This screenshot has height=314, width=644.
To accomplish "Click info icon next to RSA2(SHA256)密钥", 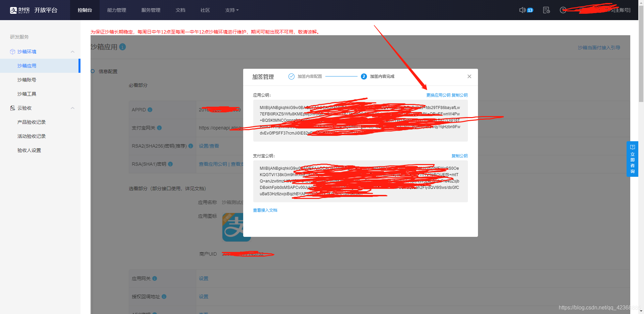I will [x=191, y=146].
